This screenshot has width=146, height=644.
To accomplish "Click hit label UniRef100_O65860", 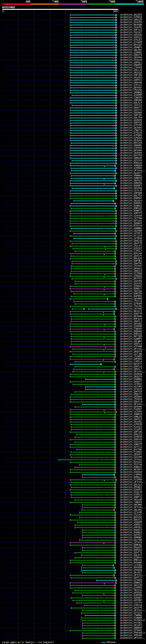I will point(131,397).
